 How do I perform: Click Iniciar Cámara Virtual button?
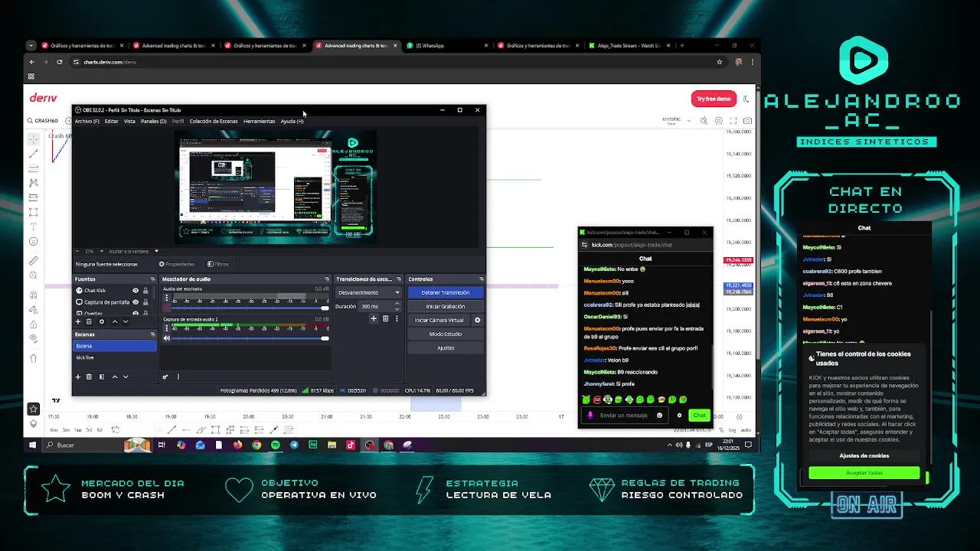(x=439, y=320)
